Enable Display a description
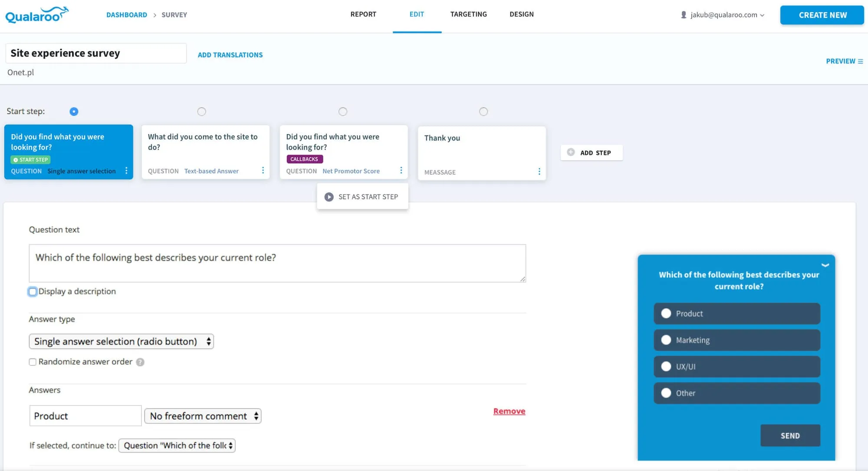The image size is (868, 471). click(33, 291)
